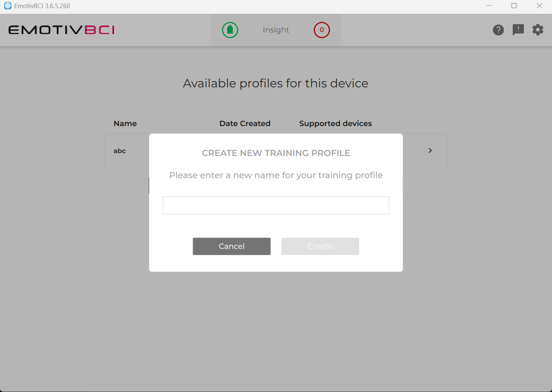
Task: Click the Name column header
Action: [125, 123]
